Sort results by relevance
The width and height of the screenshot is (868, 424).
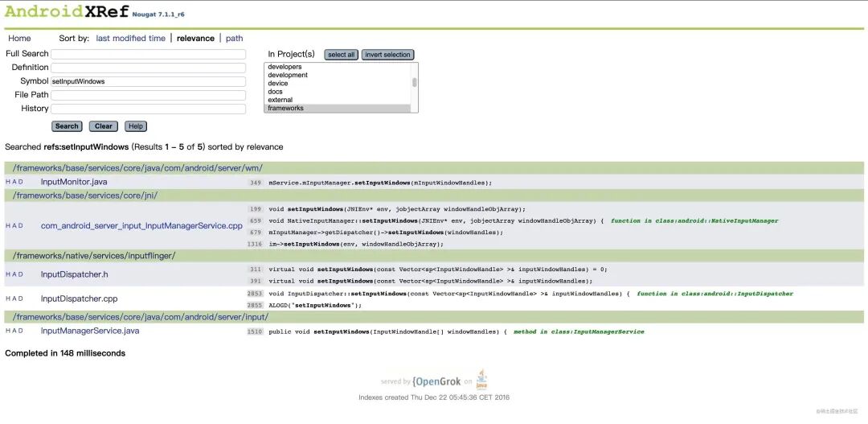[195, 39]
